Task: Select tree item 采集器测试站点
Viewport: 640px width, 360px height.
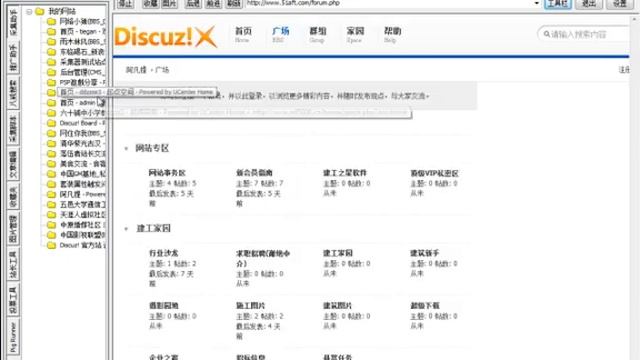Action: click(83, 62)
